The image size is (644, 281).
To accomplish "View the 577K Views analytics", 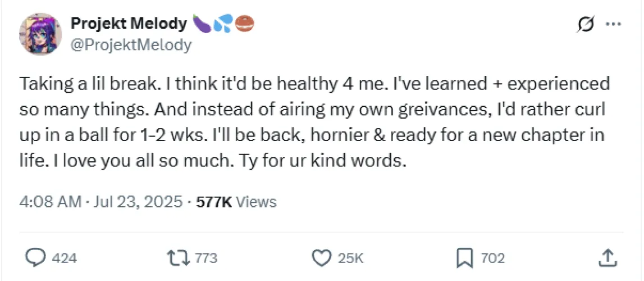I will [x=236, y=202].
